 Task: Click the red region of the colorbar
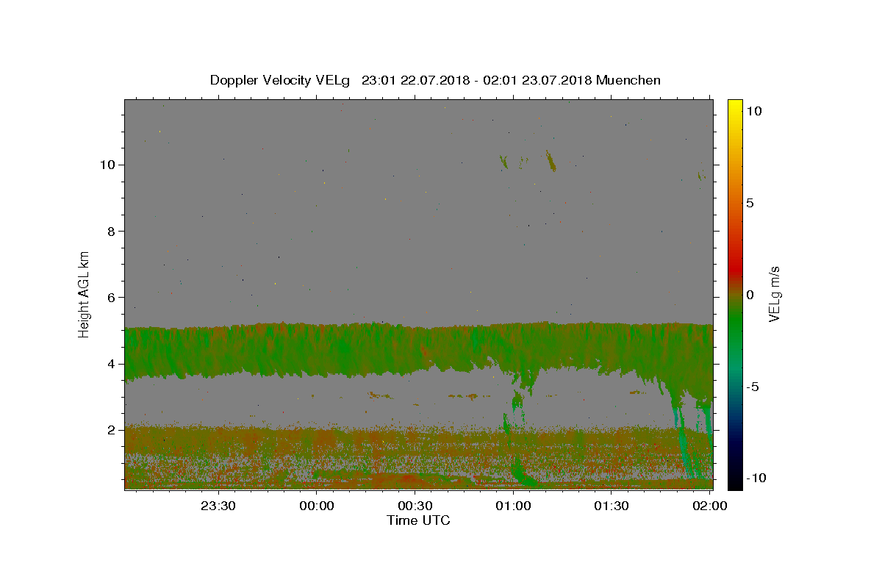(734, 268)
